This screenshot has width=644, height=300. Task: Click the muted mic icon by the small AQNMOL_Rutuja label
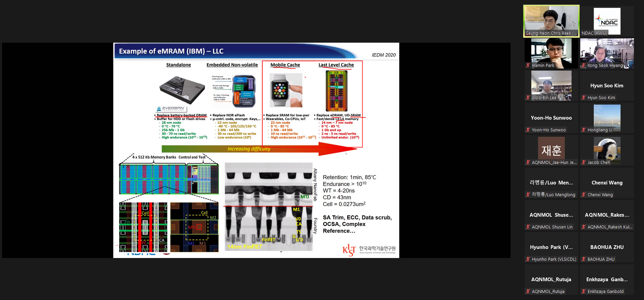click(x=528, y=292)
